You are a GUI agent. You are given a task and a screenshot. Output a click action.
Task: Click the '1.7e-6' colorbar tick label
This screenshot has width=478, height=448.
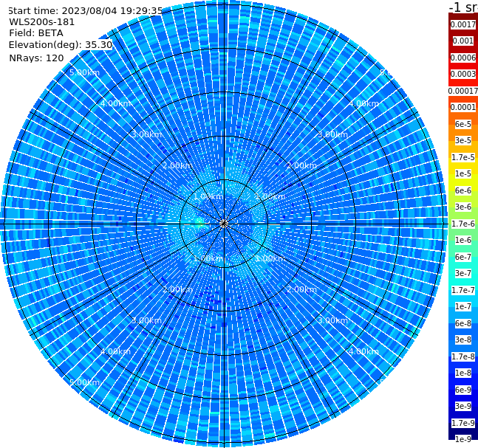[463, 224]
